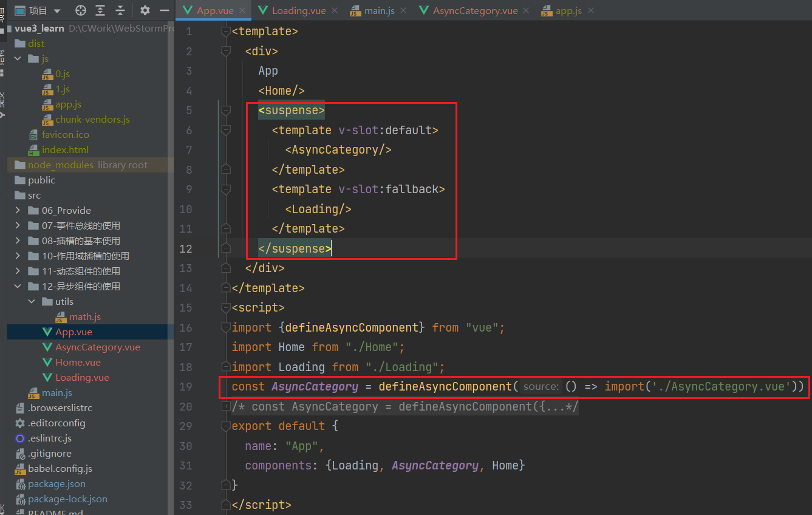Expand the 07-事件总线的使用 folder

pyautogui.click(x=18, y=225)
